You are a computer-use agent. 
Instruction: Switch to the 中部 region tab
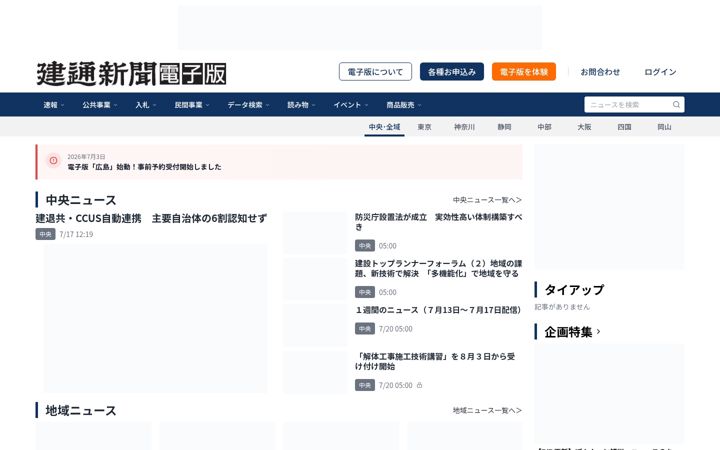tap(544, 127)
